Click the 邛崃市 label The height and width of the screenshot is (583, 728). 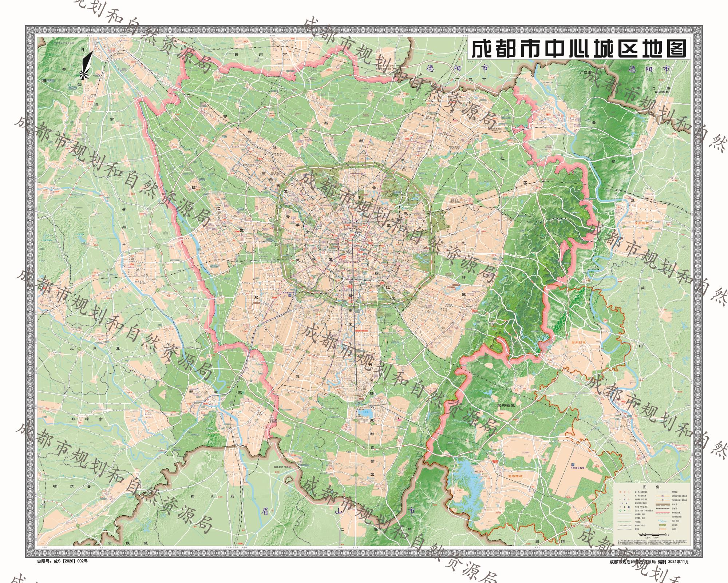pos(87,419)
